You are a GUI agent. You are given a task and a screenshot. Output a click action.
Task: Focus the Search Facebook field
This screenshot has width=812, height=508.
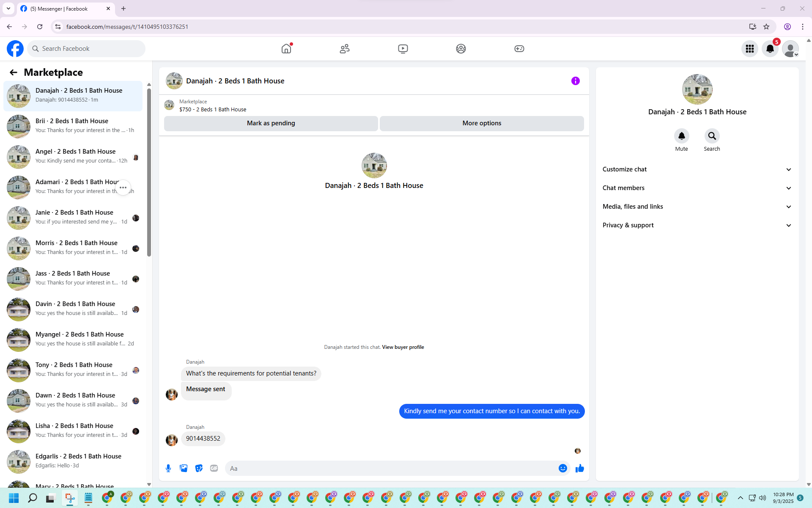[x=86, y=49]
